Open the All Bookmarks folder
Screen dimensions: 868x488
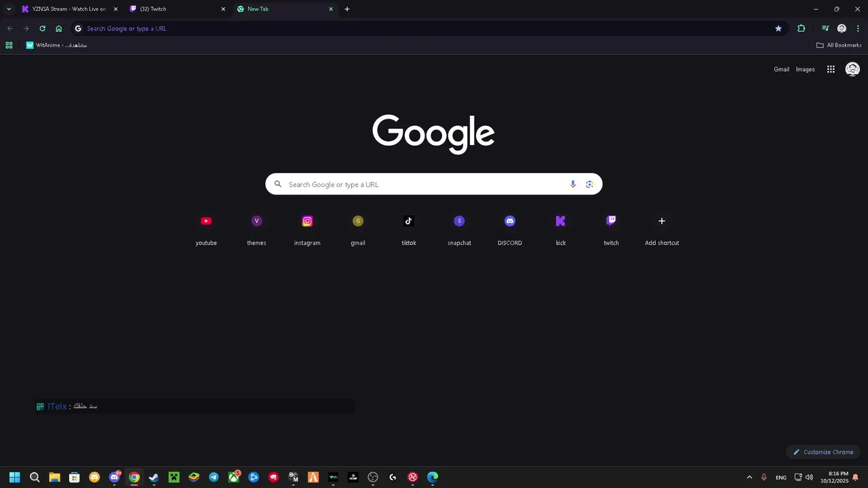839,45
